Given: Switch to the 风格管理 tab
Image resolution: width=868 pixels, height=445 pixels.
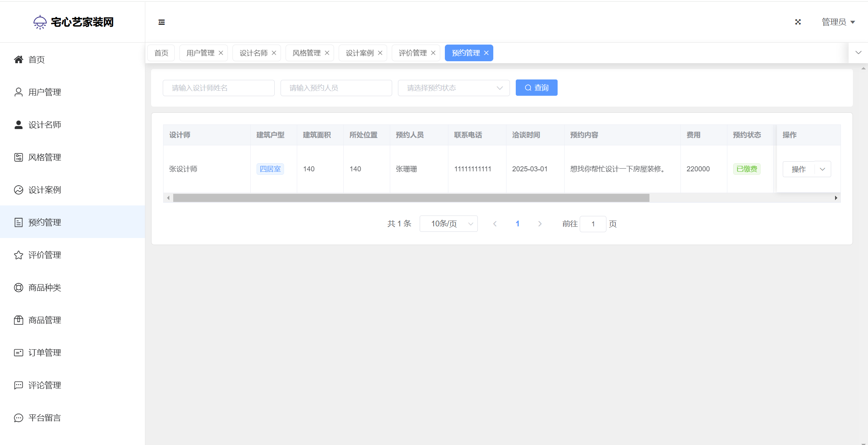Looking at the screenshot, I should tap(307, 53).
